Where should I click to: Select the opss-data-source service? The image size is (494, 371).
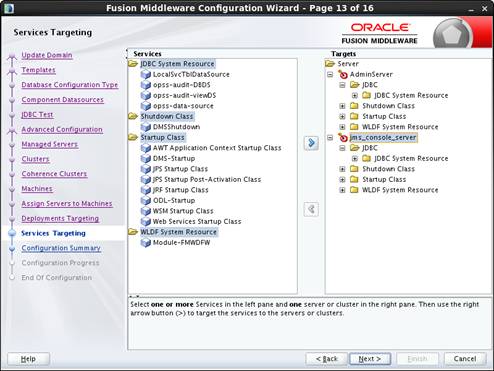(x=183, y=106)
